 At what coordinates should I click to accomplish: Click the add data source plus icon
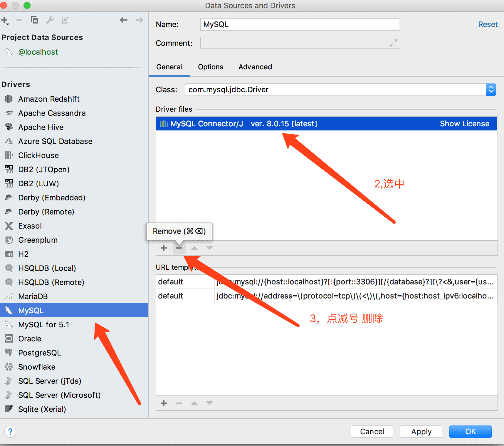click(x=5, y=21)
